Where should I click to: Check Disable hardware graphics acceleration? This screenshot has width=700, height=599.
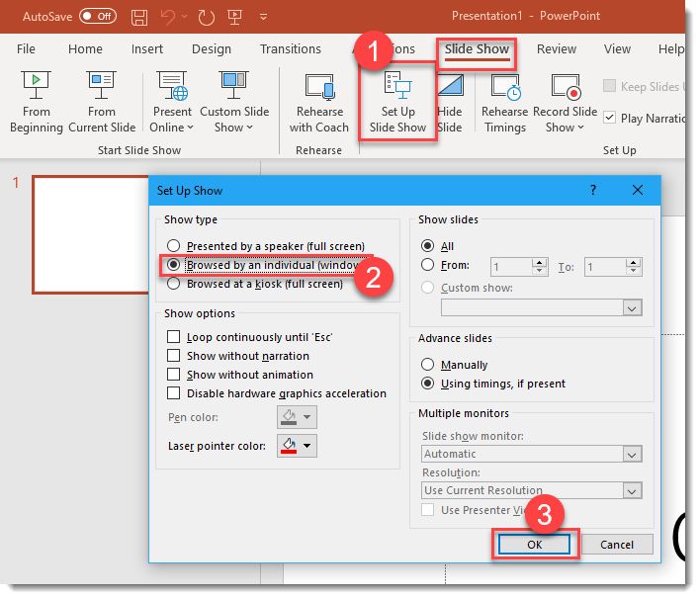173,392
